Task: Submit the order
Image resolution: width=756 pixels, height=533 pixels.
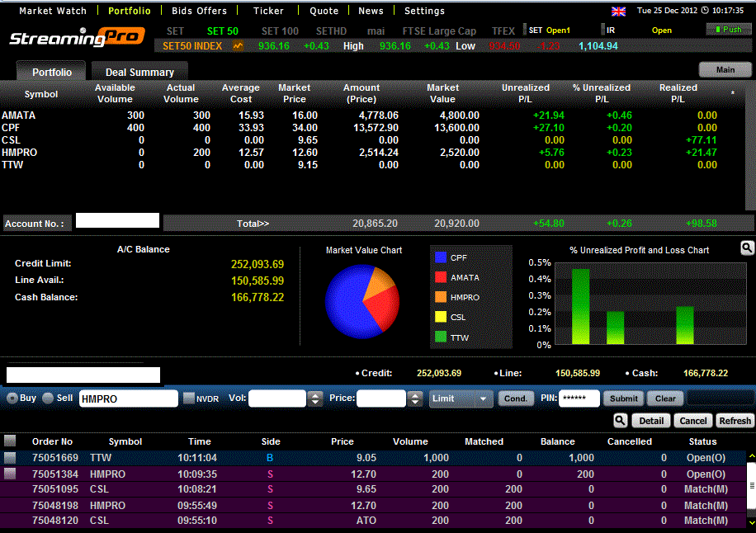Action: pos(623,399)
